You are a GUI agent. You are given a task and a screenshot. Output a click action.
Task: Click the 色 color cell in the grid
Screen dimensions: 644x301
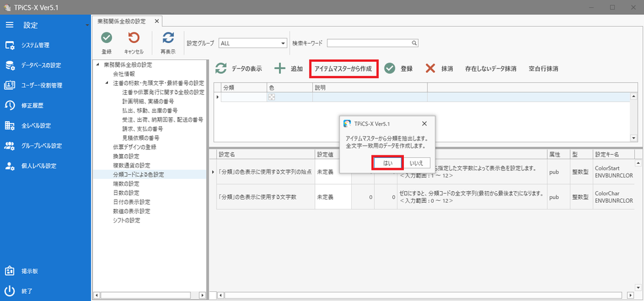pos(289,97)
